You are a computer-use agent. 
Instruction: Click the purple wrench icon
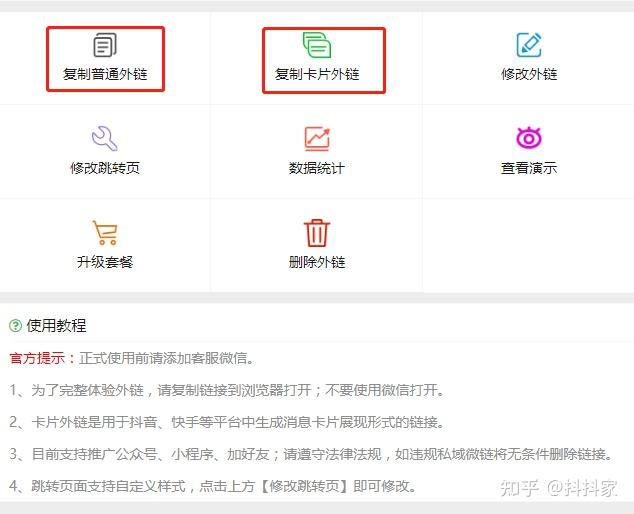point(105,138)
